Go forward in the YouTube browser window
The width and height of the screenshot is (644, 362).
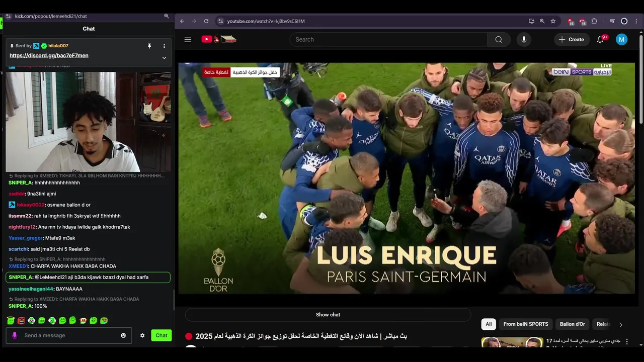[194, 21]
